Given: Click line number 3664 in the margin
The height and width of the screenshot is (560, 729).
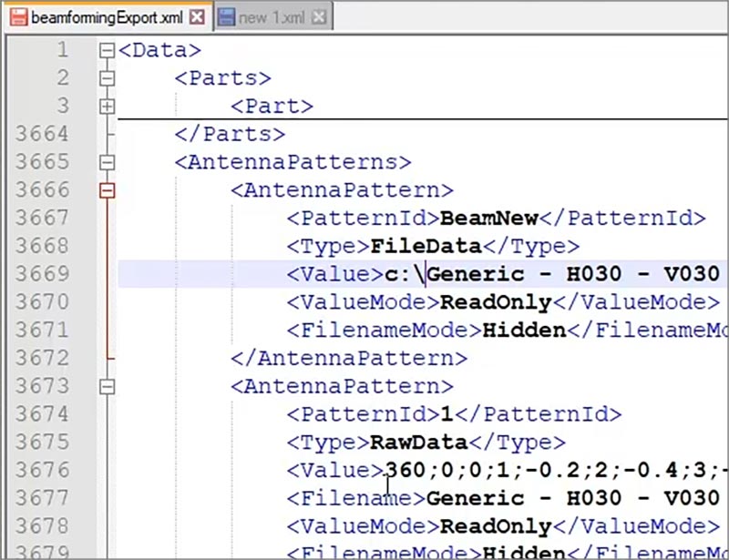Looking at the screenshot, I should [x=42, y=134].
